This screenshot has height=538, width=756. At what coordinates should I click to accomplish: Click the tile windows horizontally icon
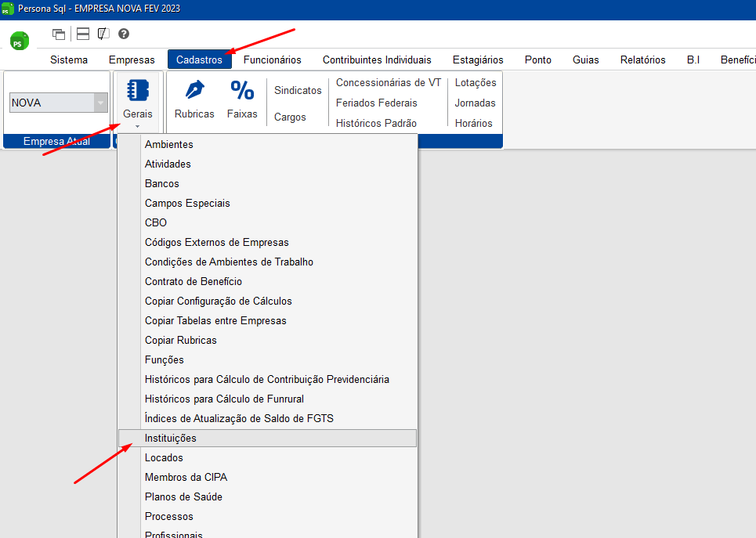[x=83, y=34]
